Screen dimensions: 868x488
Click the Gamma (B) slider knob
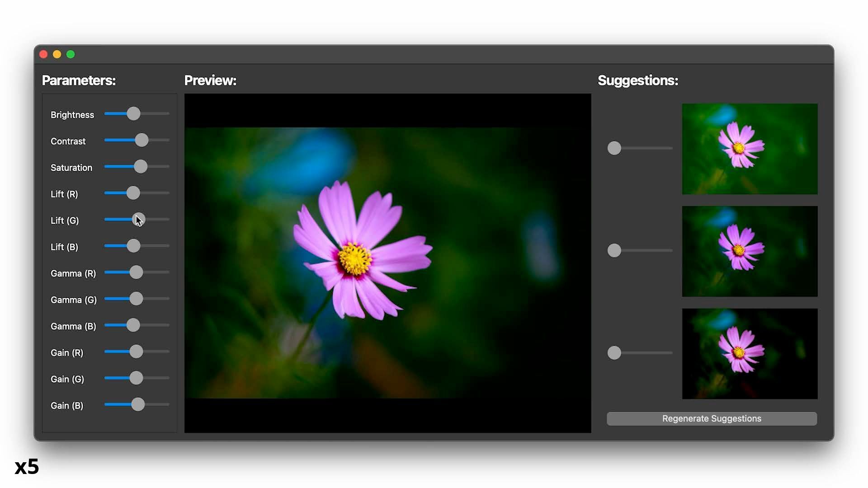[133, 325]
